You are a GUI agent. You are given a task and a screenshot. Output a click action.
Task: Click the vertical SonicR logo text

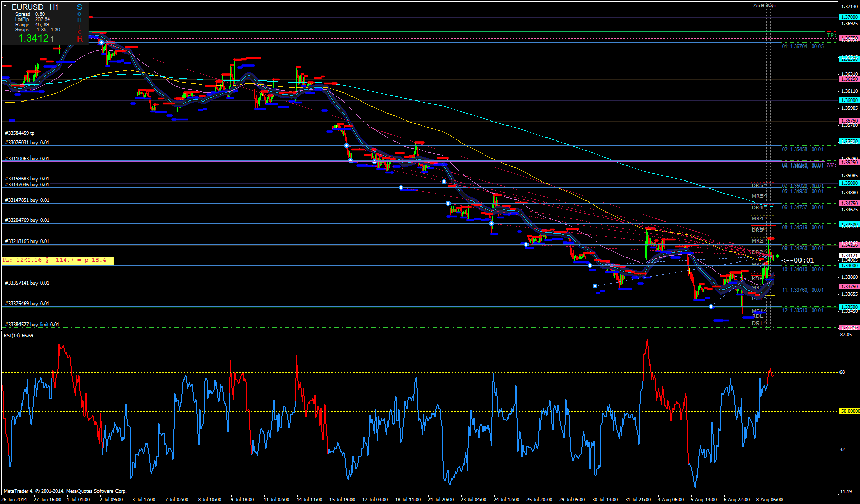pyautogui.click(x=80, y=23)
